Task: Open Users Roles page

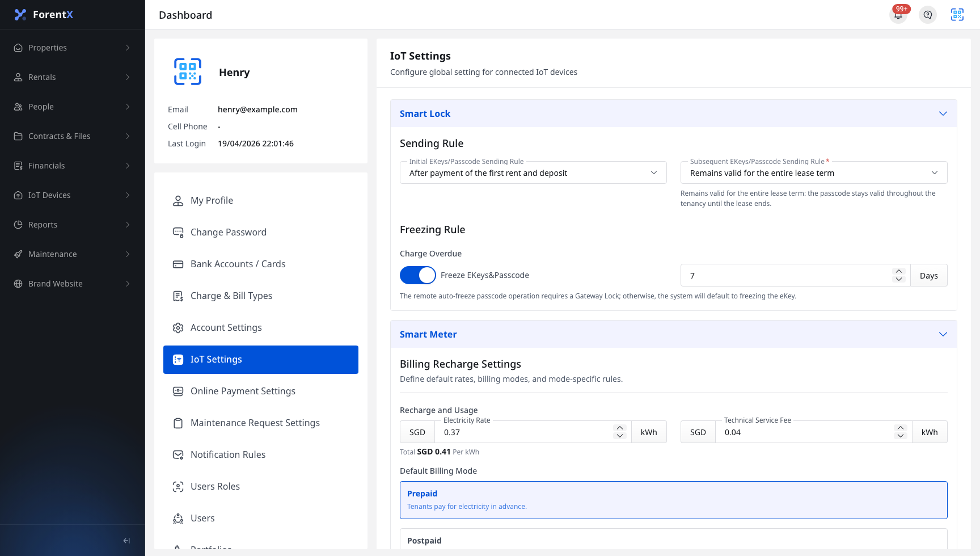Action: 261,487
